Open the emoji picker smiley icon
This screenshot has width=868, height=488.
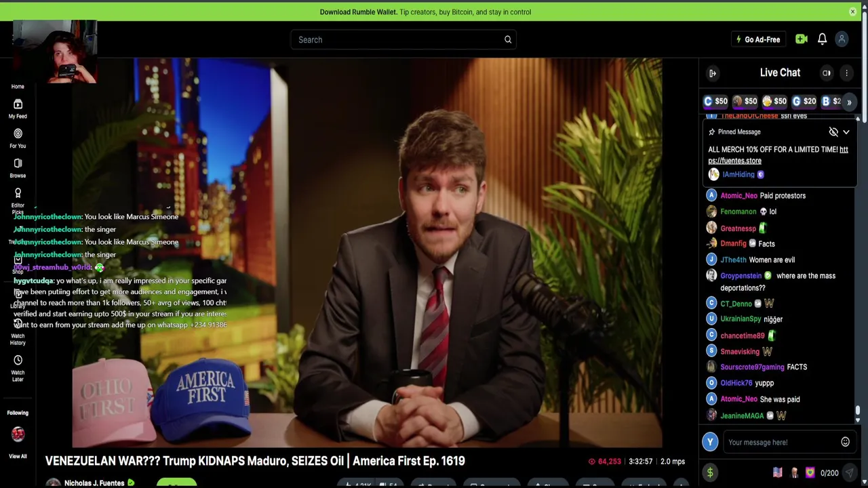845,442
